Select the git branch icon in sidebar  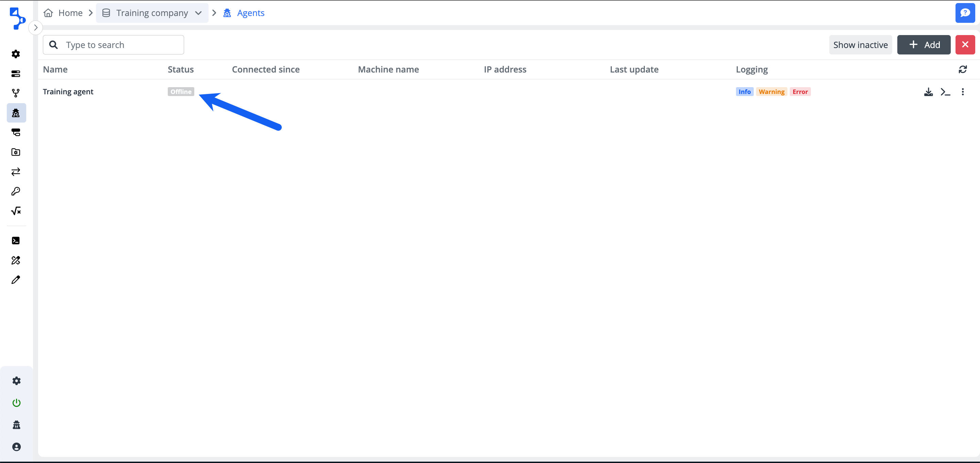click(16, 93)
